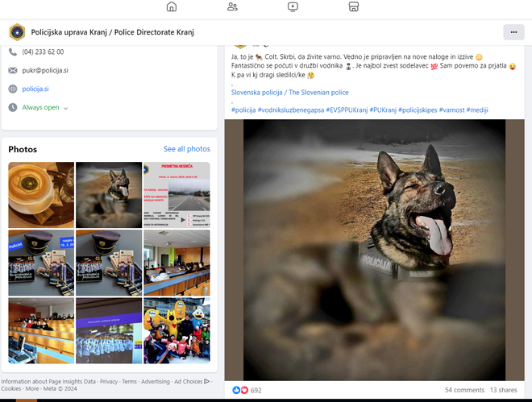Open the Friends icon in top navigation
The height and width of the screenshot is (402, 532).
pos(232,6)
